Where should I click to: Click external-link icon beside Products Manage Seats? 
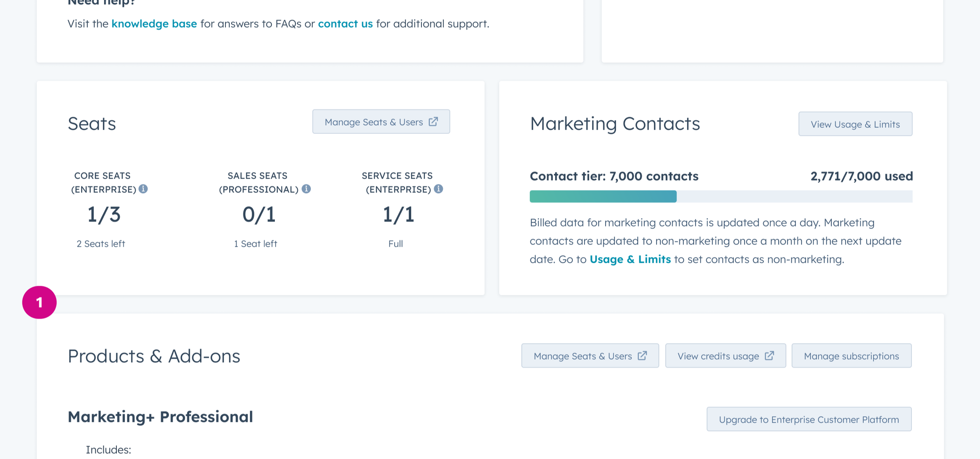[642, 356]
